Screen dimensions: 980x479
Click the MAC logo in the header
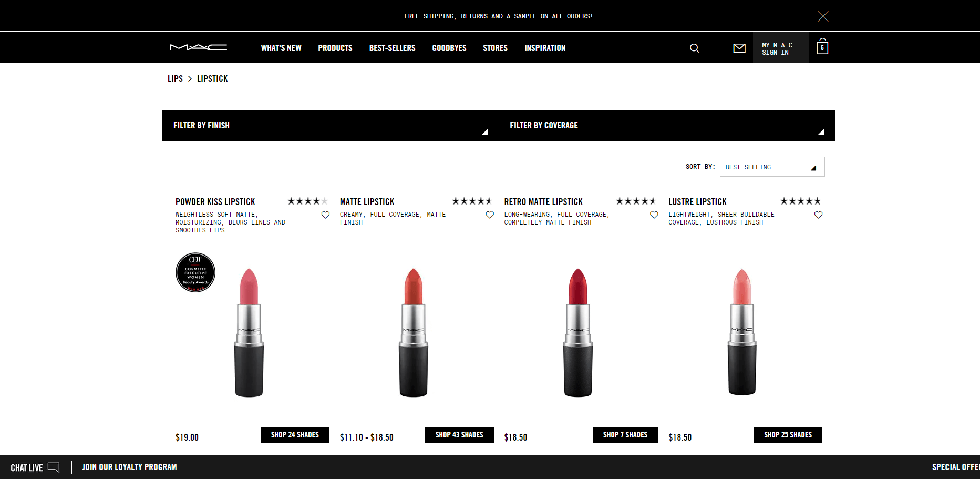(x=198, y=47)
